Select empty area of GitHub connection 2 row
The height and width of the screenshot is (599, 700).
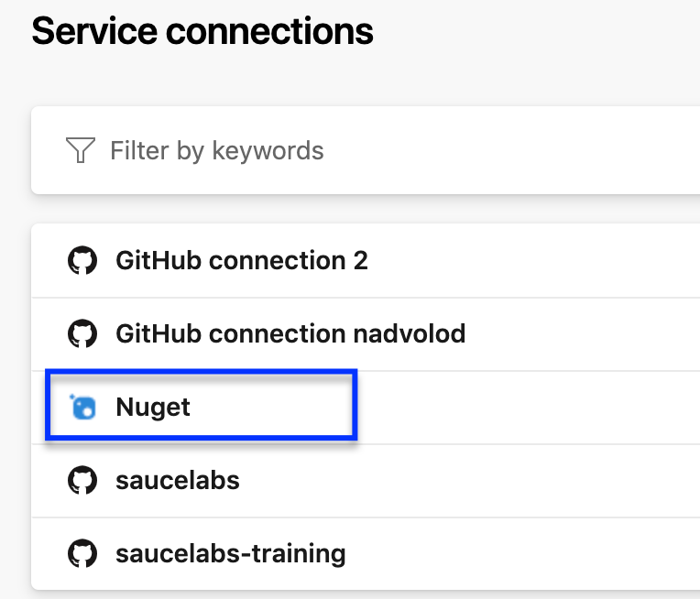(536, 261)
